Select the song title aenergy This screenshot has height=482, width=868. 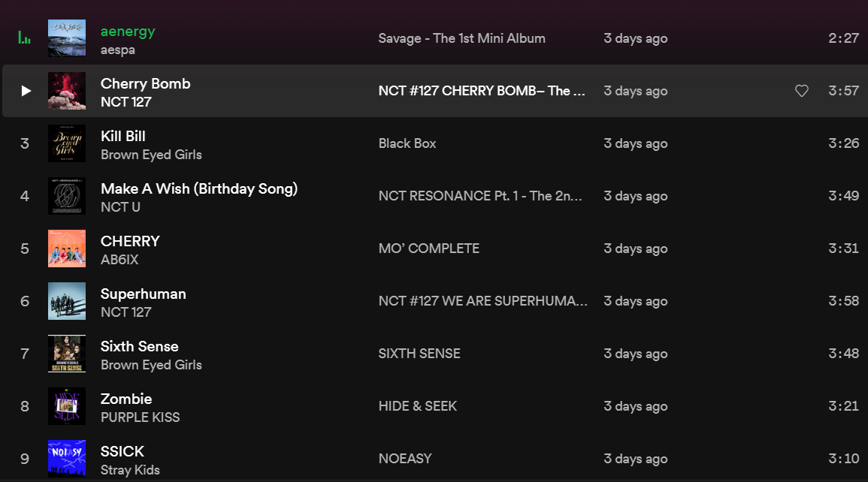pyautogui.click(x=128, y=32)
